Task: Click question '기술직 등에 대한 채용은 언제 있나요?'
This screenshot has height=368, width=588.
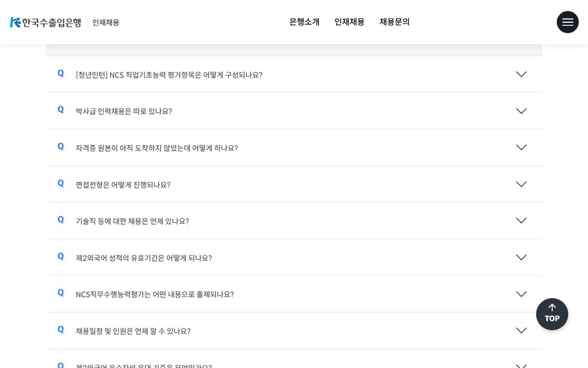Action: pos(132,221)
